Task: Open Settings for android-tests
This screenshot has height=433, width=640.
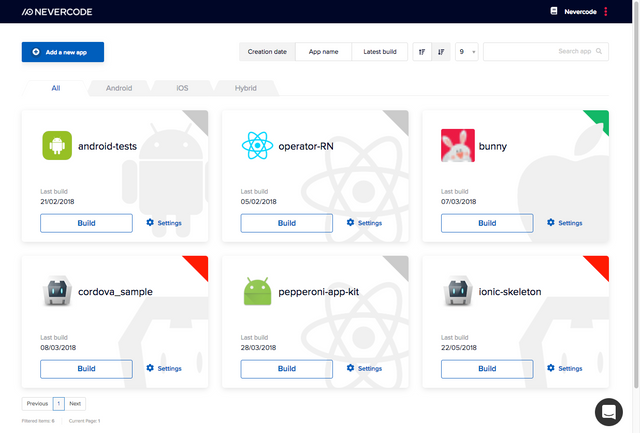Action: pyautogui.click(x=164, y=223)
